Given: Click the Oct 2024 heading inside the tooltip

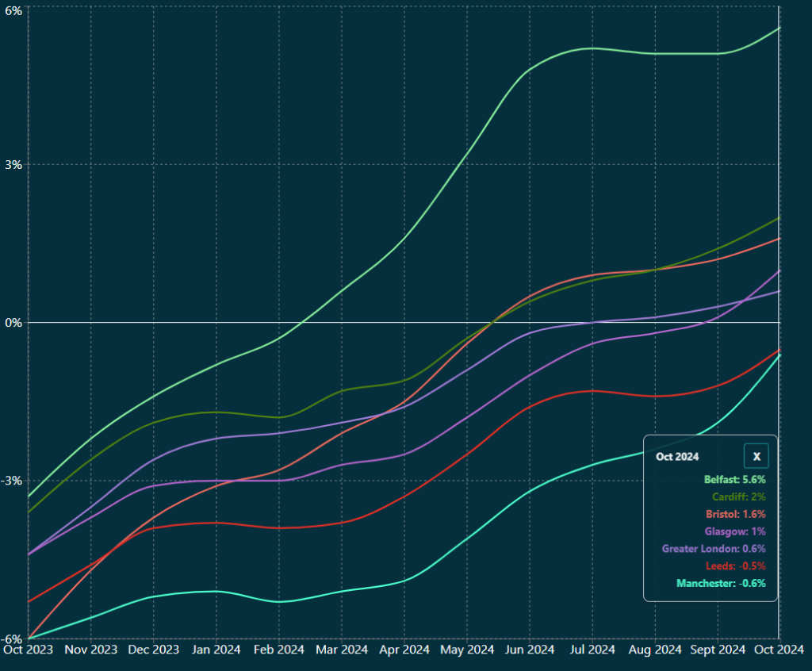Looking at the screenshot, I should pos(677,457).
